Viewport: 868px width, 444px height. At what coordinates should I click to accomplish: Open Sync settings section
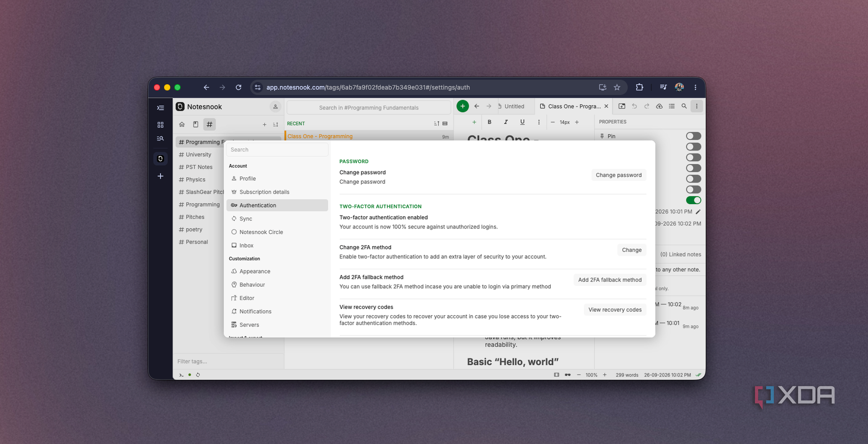pyautogui.click(x=277, y=219)
